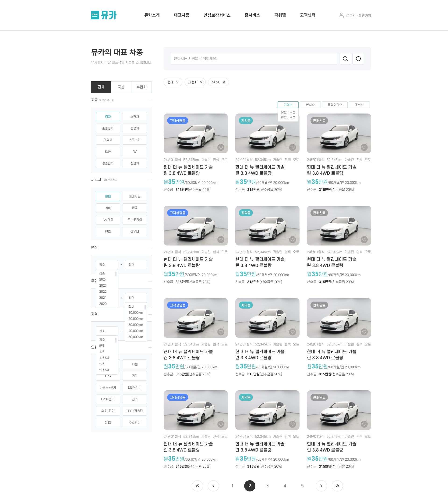Select 2022 in year dropdown list
The width and height of the screenshot is (448, 498).
[103, 292]
